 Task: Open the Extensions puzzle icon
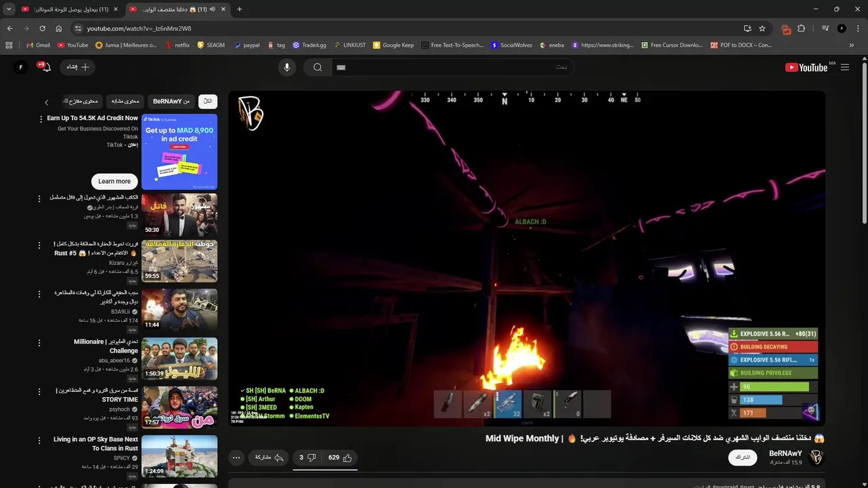[x=802, y=28]
